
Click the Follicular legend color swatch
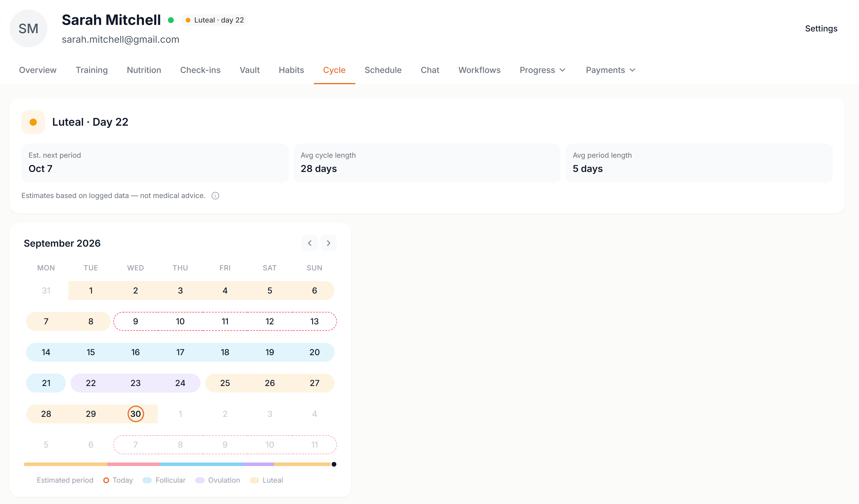[x=147, y=480]
